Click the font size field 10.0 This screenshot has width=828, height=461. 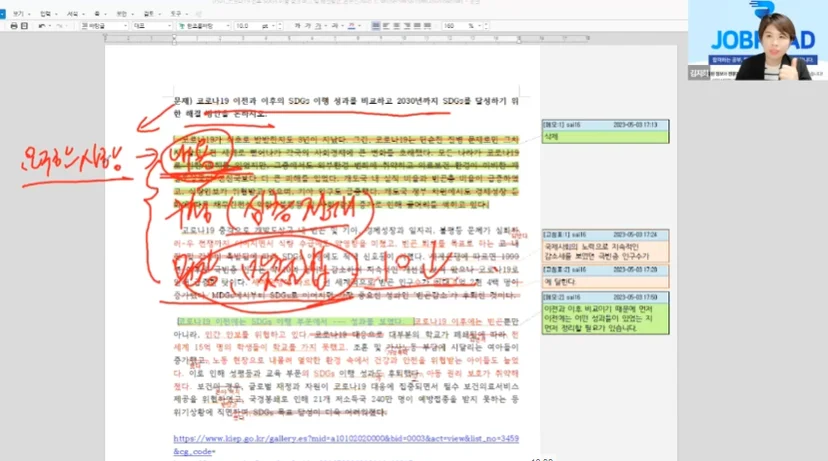coord(247,26)
